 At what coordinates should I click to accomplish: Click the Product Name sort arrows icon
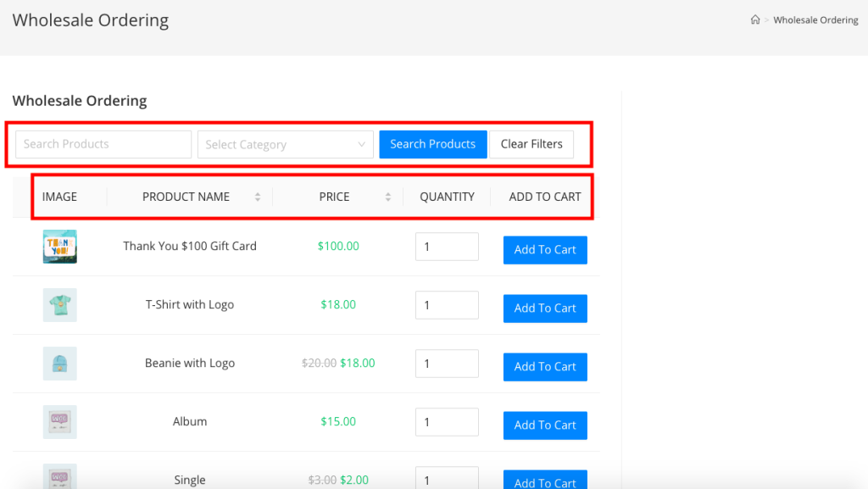[x=258, y=197]
